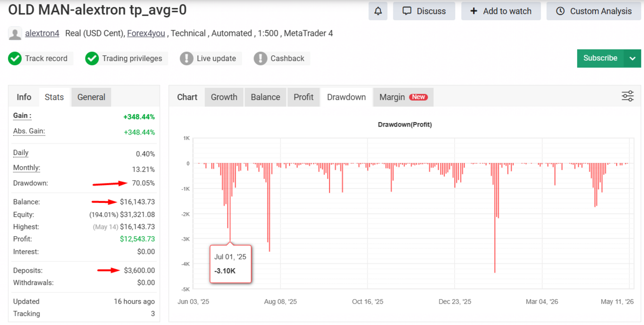
Task: Switch to the Info tab
Action: click(x=24, y=97)
